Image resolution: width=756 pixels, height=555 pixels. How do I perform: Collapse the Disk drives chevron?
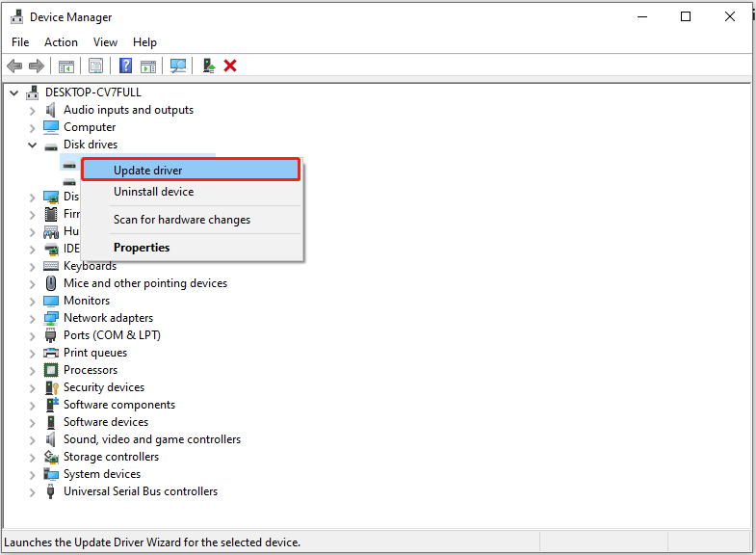coord(33,145)
